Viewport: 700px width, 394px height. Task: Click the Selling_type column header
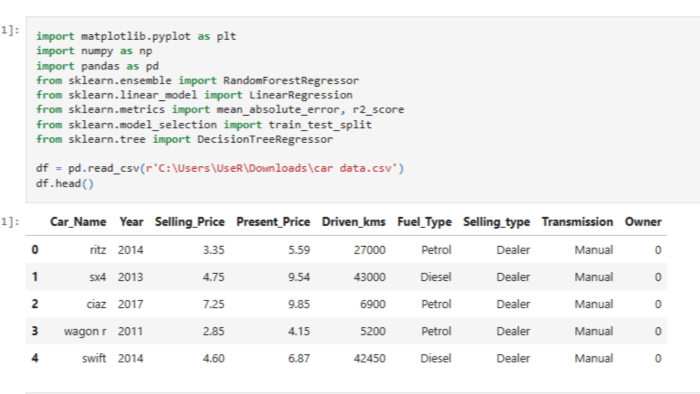click(x=496, y=222)
